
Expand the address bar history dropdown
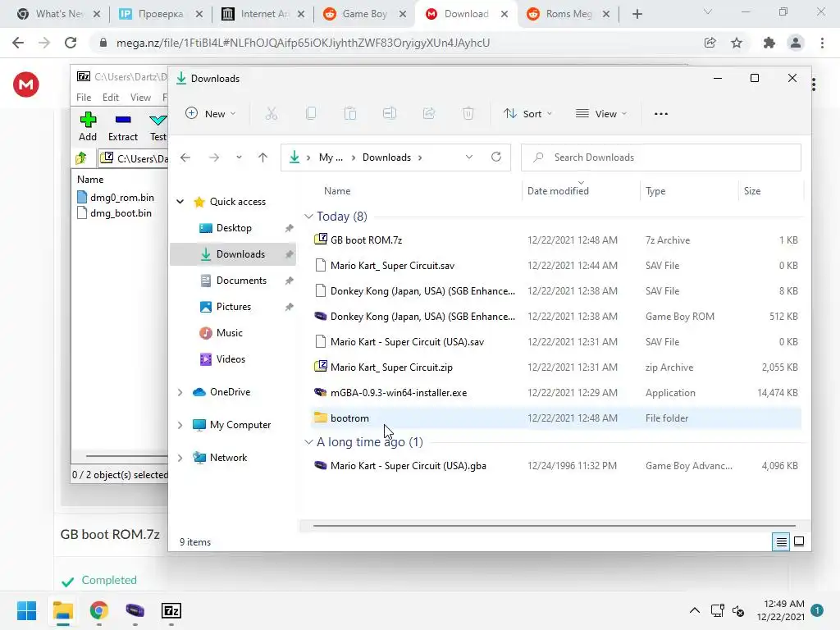click(469, 157)
